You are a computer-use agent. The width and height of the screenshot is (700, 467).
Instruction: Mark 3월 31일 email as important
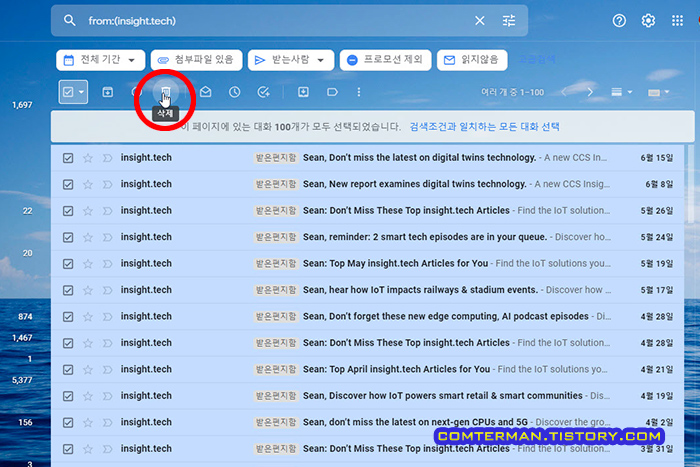(x=107, y=449)
